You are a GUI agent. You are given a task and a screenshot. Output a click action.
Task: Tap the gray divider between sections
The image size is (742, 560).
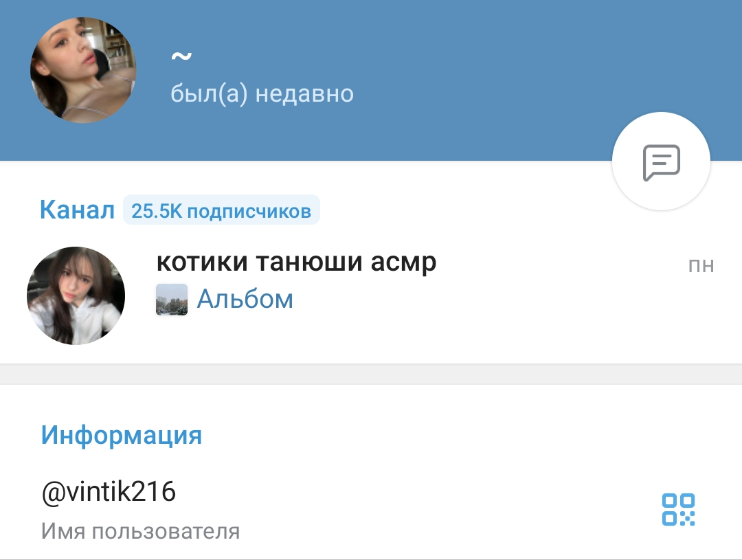click(371, 374)
